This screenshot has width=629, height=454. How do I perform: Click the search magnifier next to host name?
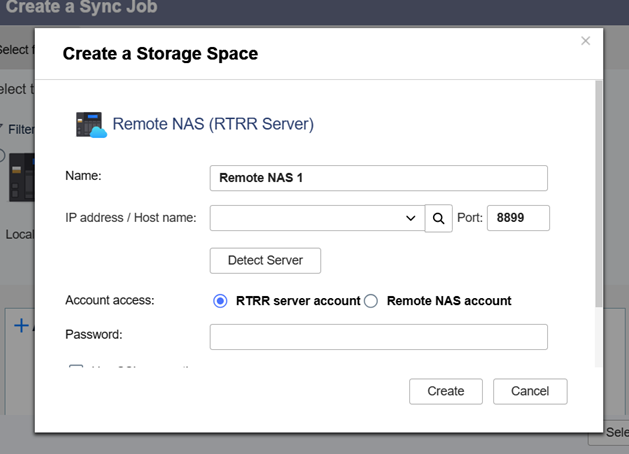coord(438,218)
